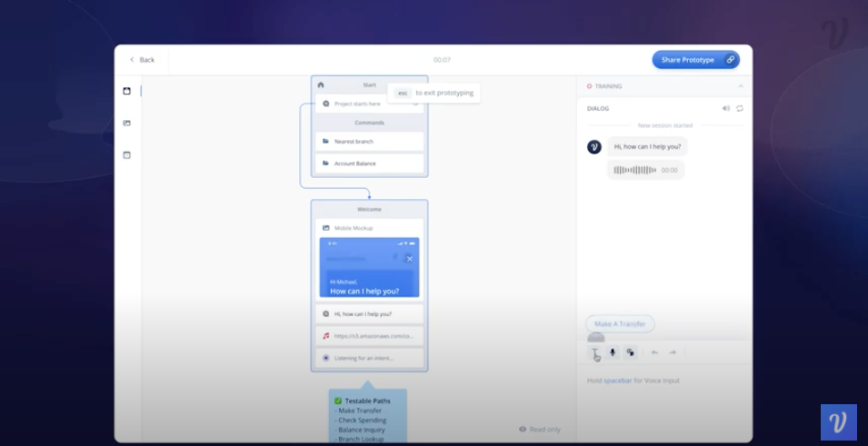The image size is (868, 446).
Task: Go back using the Back button
Action: pyautogui.click(x=142, y=60)
